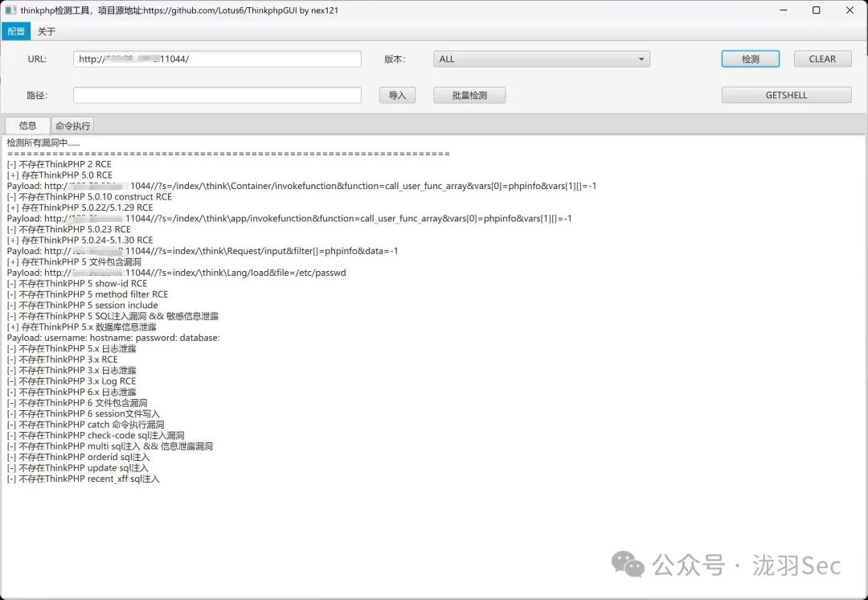Open the 配置 menu

[16, 31]
